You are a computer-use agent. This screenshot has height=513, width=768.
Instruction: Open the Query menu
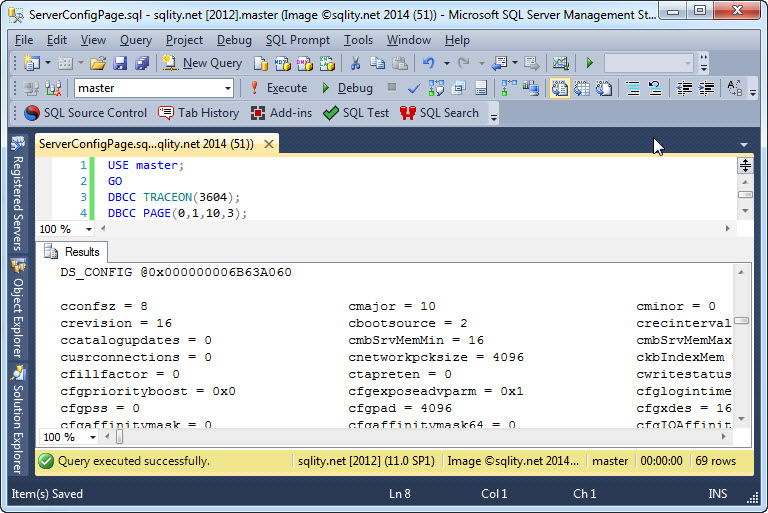coord(136,40)
